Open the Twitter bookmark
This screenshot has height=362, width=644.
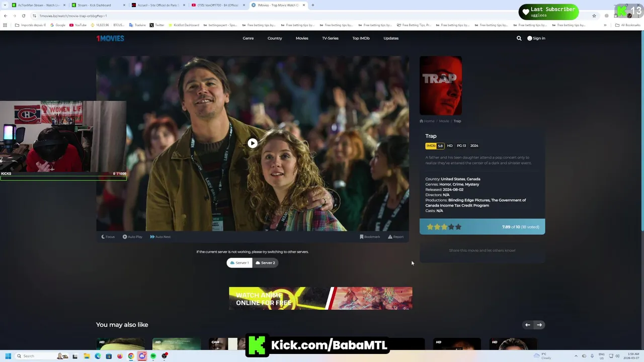157,25
